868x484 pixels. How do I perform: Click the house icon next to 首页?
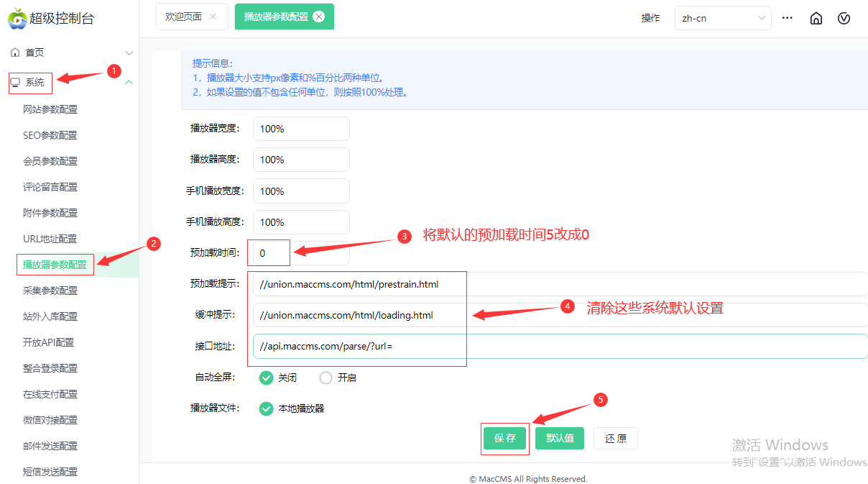coord(15,52)
